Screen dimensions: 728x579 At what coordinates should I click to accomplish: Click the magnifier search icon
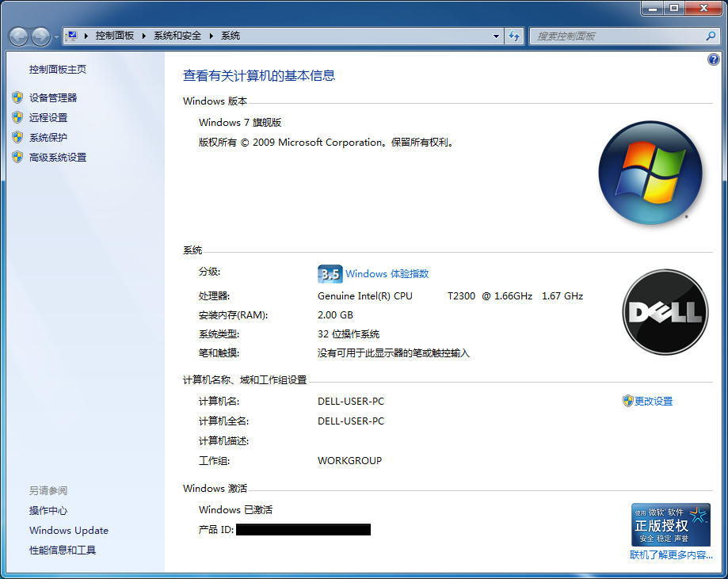coord(711,36)
